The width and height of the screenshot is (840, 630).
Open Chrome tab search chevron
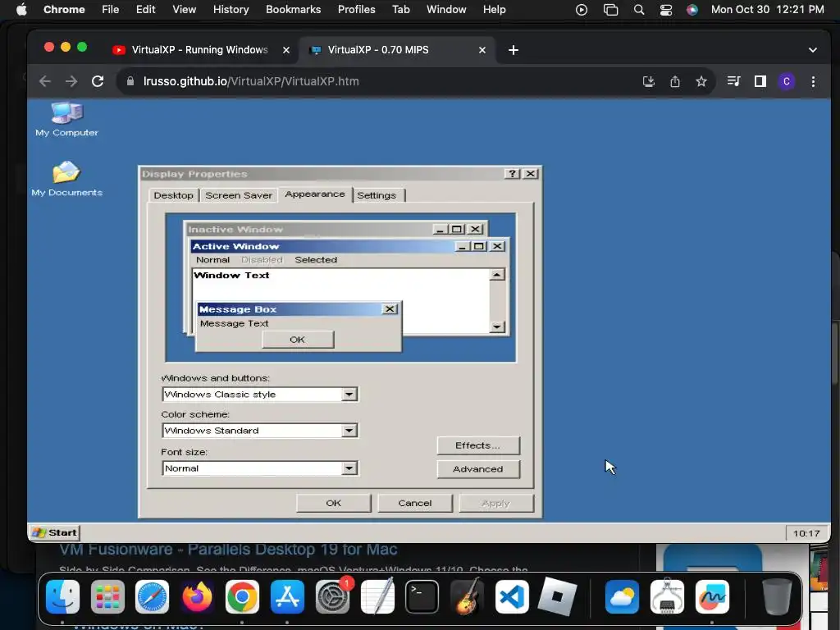point(813,50)
